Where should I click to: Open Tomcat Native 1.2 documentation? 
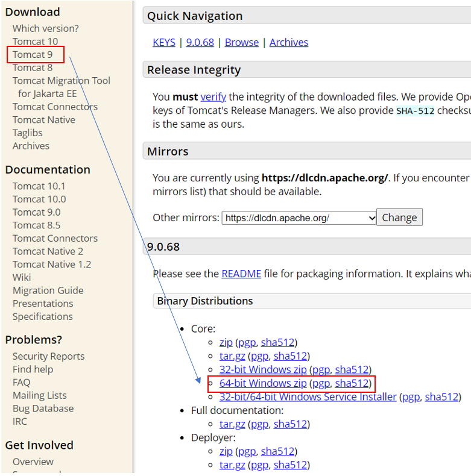(x=52, y=265)
